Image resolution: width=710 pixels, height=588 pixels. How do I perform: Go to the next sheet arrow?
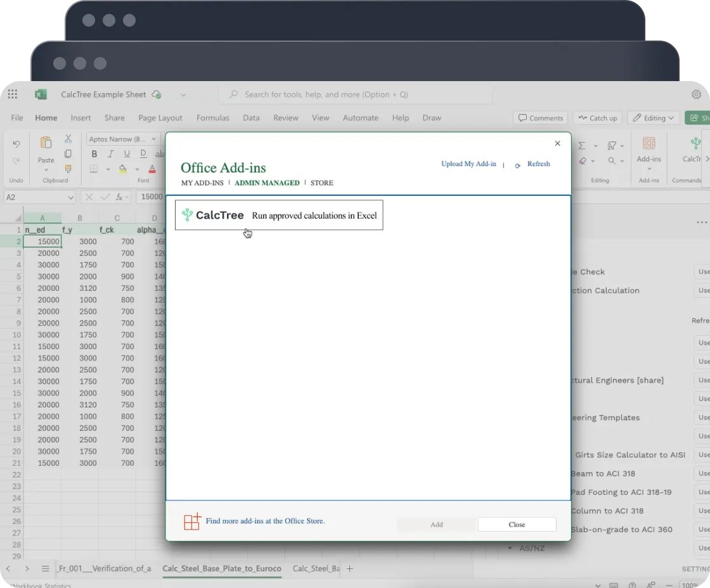tap(27, 568)
